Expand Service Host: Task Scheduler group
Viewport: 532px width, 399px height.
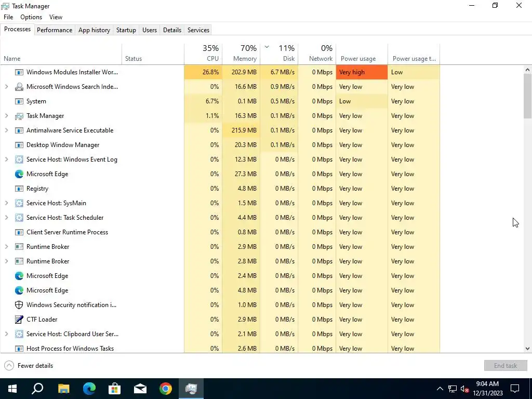coord(6,218)
